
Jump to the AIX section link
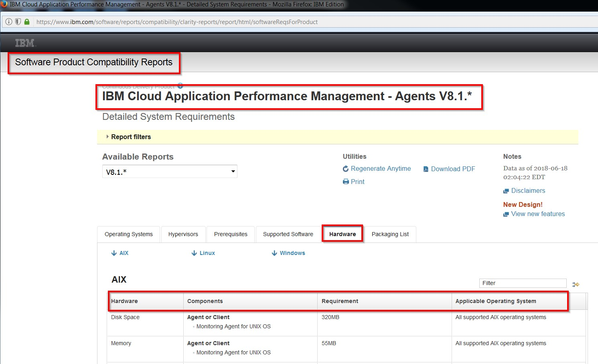point(124,253)
